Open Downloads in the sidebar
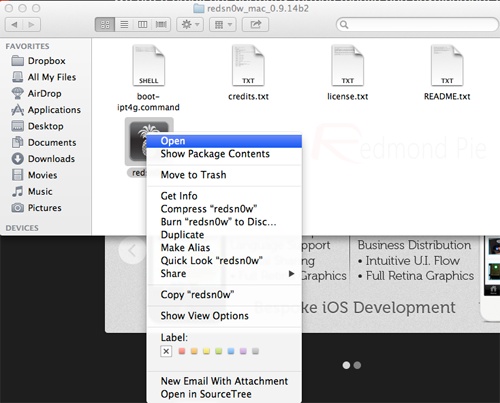 pos(43,159)
